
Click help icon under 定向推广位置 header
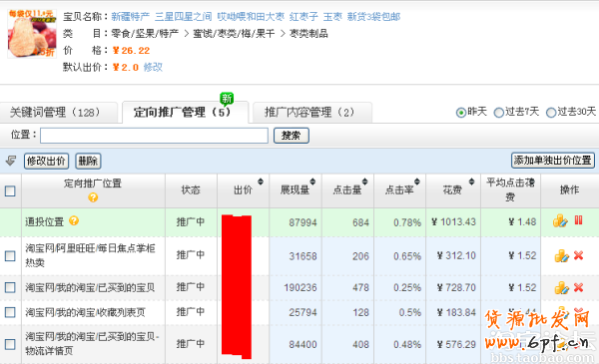(x=93, y=197)
